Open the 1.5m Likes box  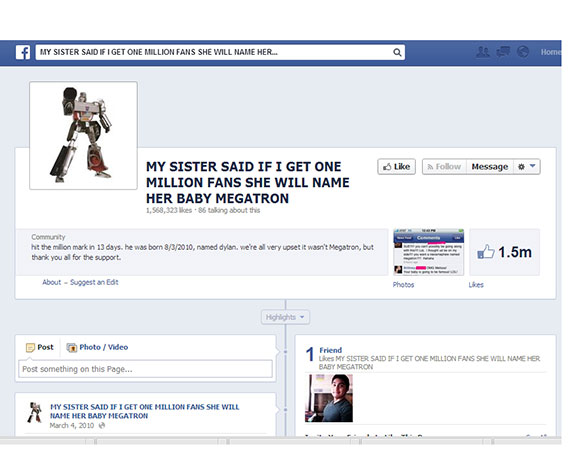[x=505, y=252]
